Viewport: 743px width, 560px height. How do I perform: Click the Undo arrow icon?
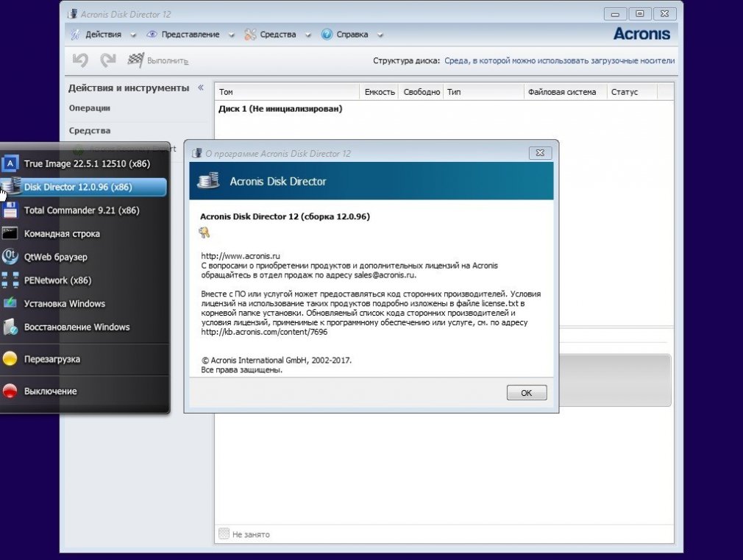coord(80,60)
